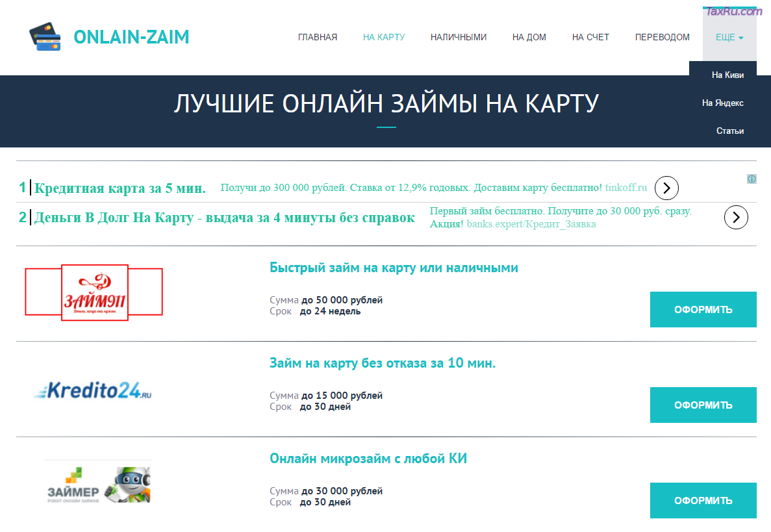
Task: Expand the ЕЩЕ dropdown menu
Action: pos(729,37)
